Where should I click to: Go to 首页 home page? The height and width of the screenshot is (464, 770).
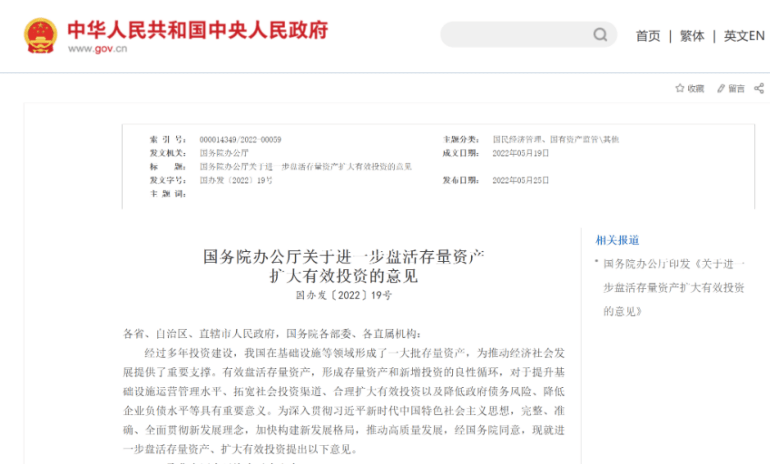click(x=648, y=35)
